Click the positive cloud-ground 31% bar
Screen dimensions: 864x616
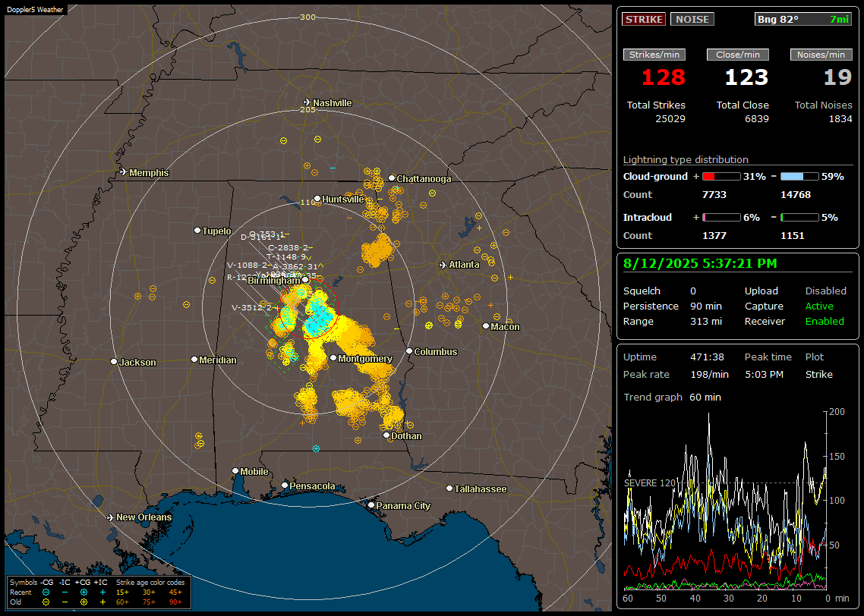click(721, 177)
